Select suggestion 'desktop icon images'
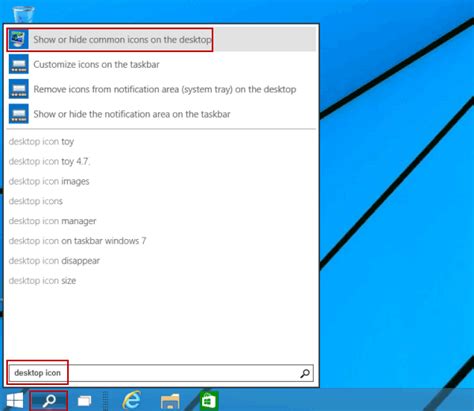Image resolution: width=474 pixels, height=411 pixels. pyautogui.click(x=49, y=181)
